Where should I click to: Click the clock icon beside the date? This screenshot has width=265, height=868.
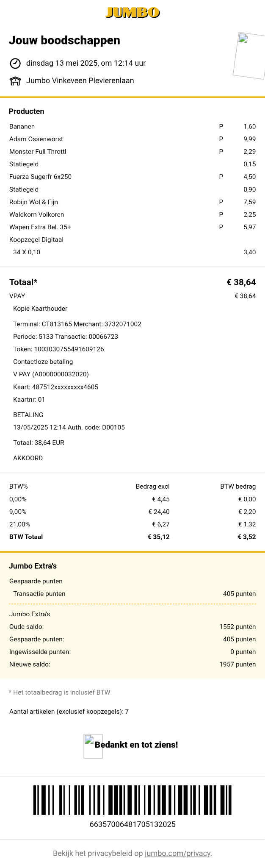[x=15, y=64]
